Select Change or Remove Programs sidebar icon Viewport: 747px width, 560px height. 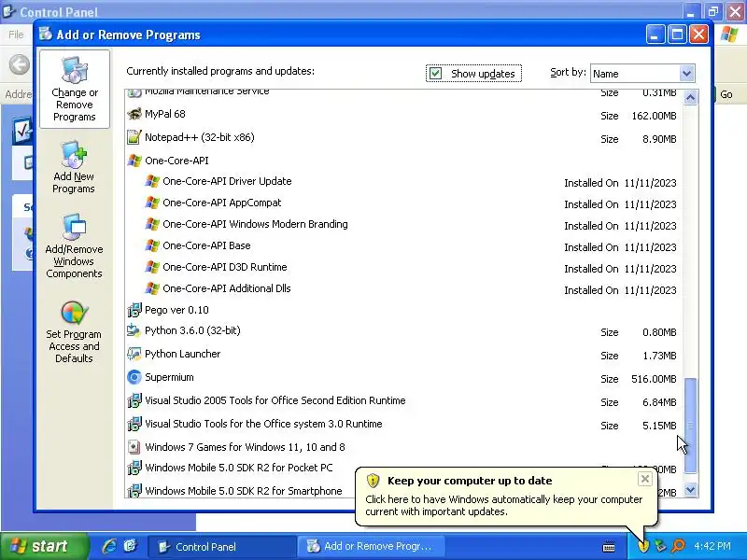[75, 71]
